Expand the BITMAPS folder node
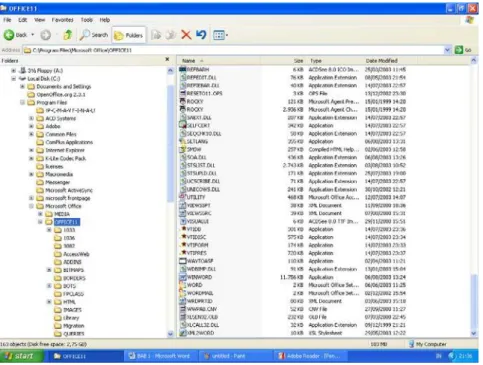 [49, 270]
